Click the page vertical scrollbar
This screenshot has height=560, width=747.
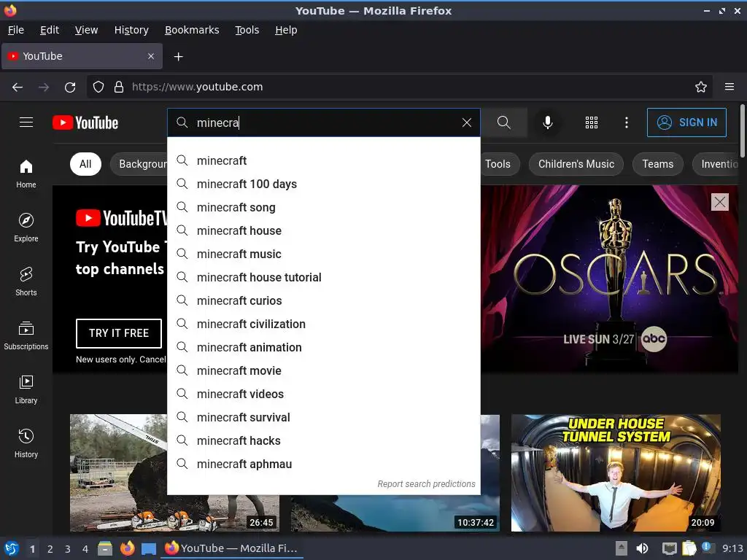click(742, 131)
